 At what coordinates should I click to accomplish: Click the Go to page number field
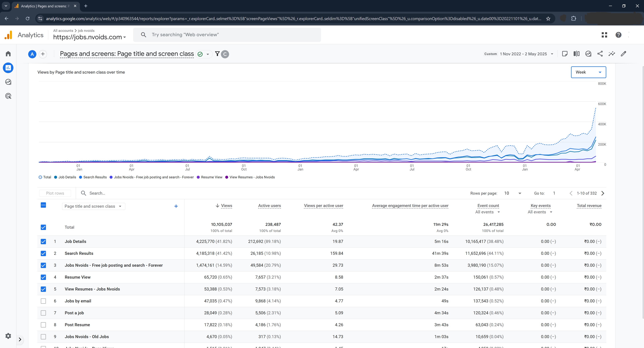click(554, 193)
